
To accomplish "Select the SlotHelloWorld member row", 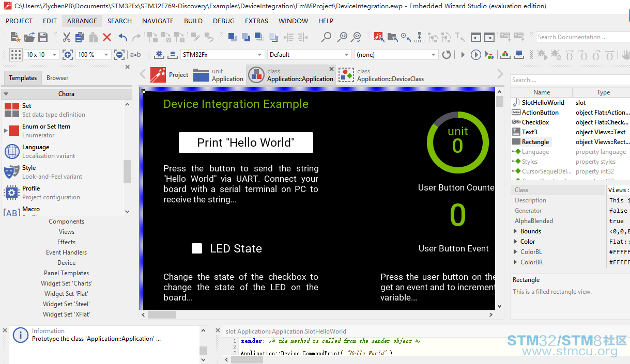I will (x=570, y=103).
